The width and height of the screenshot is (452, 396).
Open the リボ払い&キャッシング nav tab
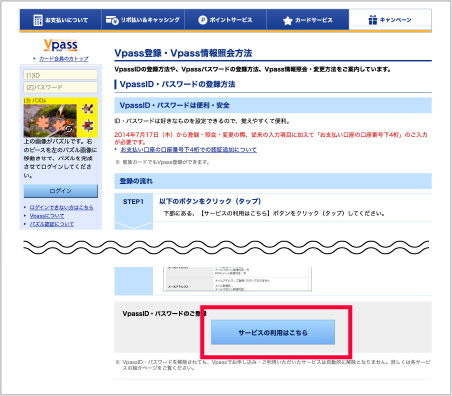[143, 20]
